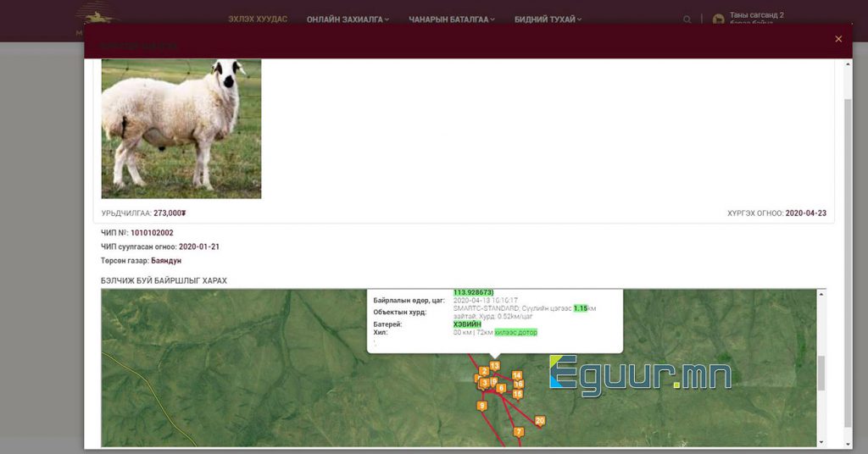Click the map scrollbar up arrow
This screenshot has width=868, height=454.
tap(820, 295)
